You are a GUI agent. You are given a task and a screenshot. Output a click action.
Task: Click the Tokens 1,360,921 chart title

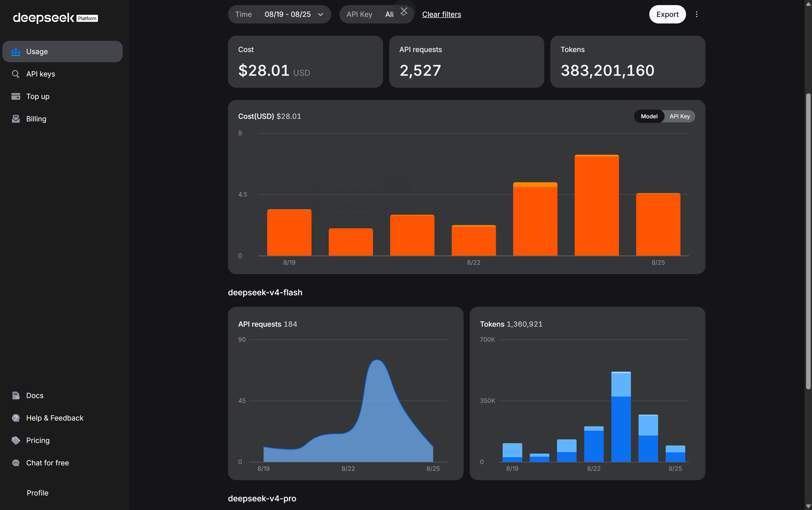[511, 324]
